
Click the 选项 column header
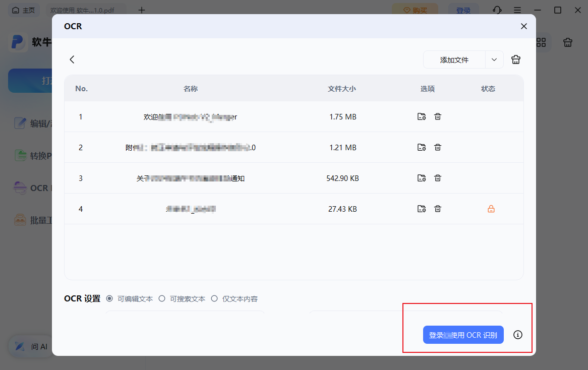tap(428, 89)
